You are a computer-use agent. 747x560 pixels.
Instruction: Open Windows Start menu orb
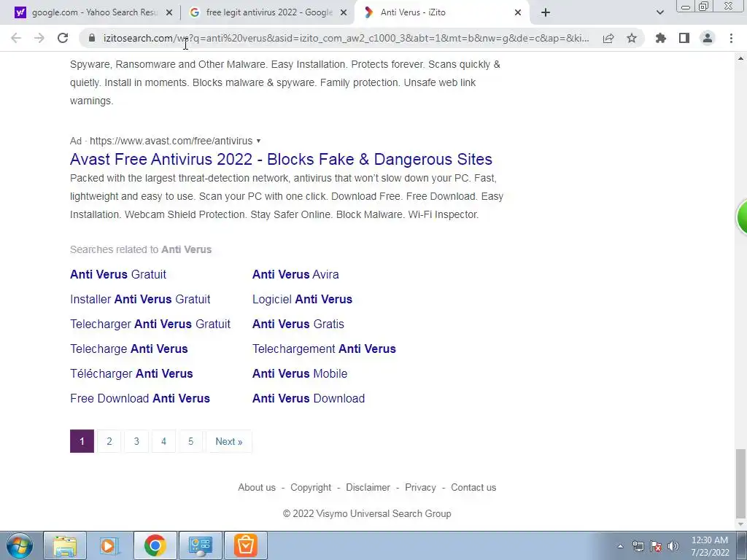pyautogui.click(x=20, y=545)
